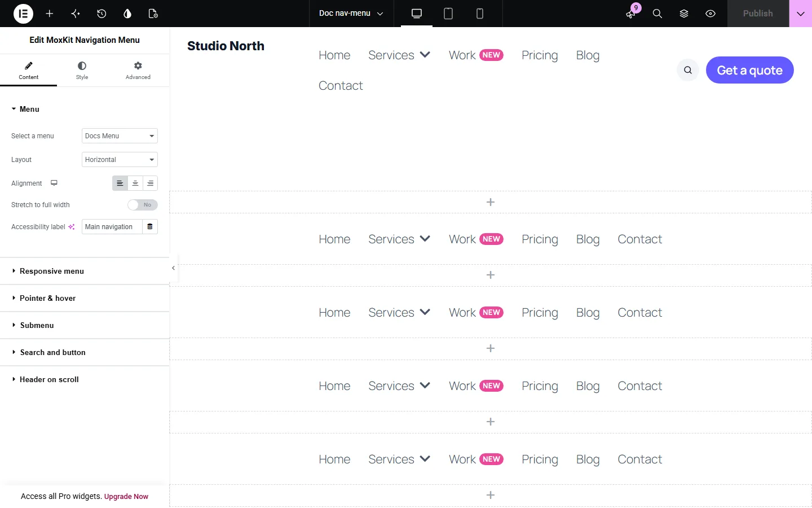Open the Select a menu dropdown
This screenshot has width=812, height=508.
click(120, 136)
